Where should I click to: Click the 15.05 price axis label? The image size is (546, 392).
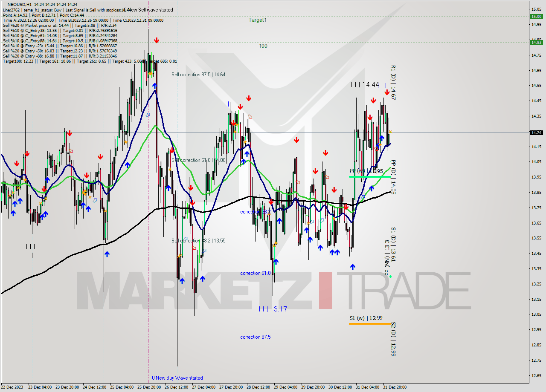(x=536, y=9)
